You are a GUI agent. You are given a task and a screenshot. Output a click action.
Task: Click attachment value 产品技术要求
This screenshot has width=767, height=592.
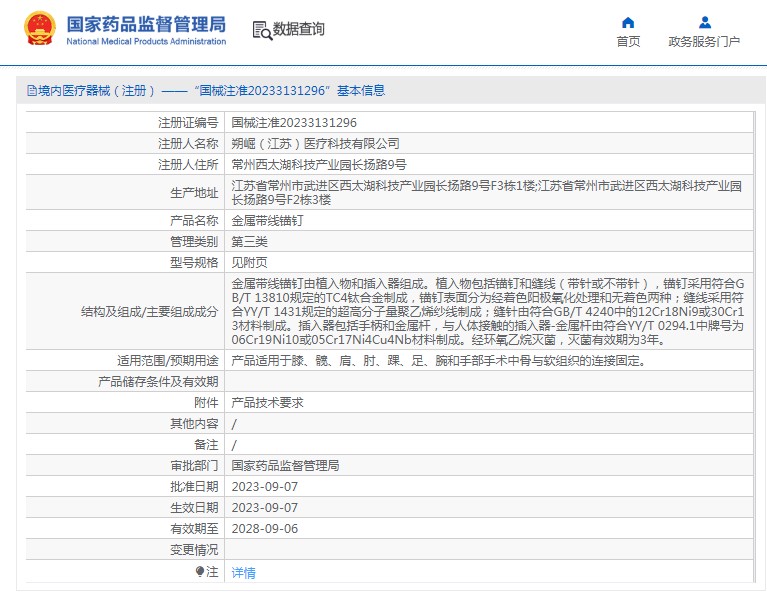point(268,403)
